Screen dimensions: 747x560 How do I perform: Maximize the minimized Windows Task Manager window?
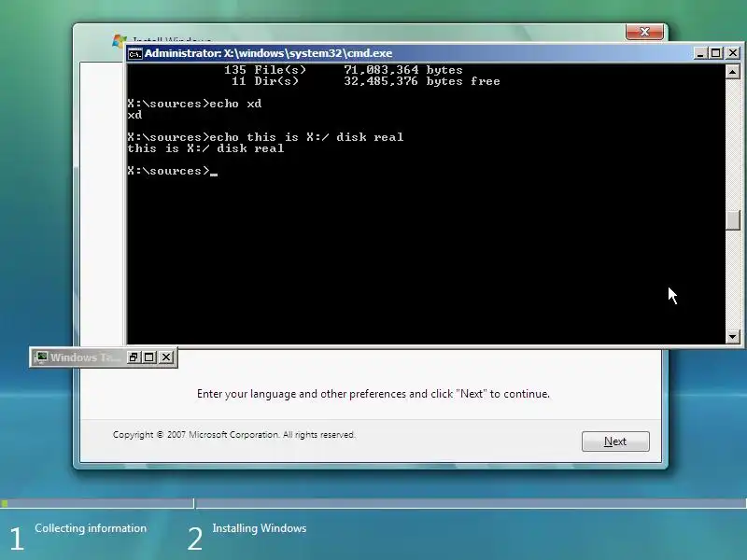[149, 357]
